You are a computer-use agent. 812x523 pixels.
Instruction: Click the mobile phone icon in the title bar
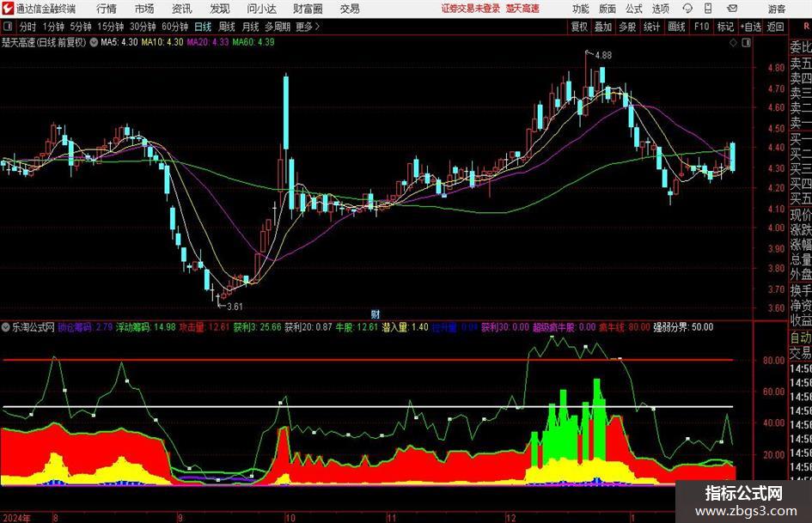(708, 9)
